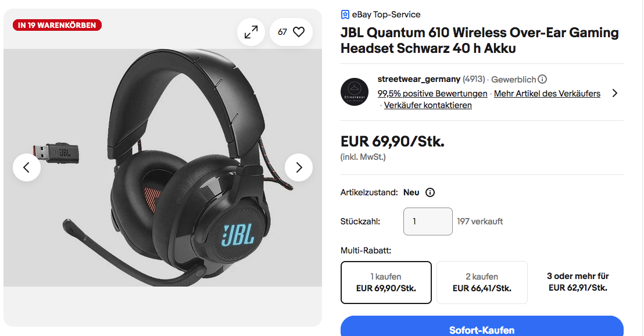Expand the product image to fullscreen

click(251, 32)
